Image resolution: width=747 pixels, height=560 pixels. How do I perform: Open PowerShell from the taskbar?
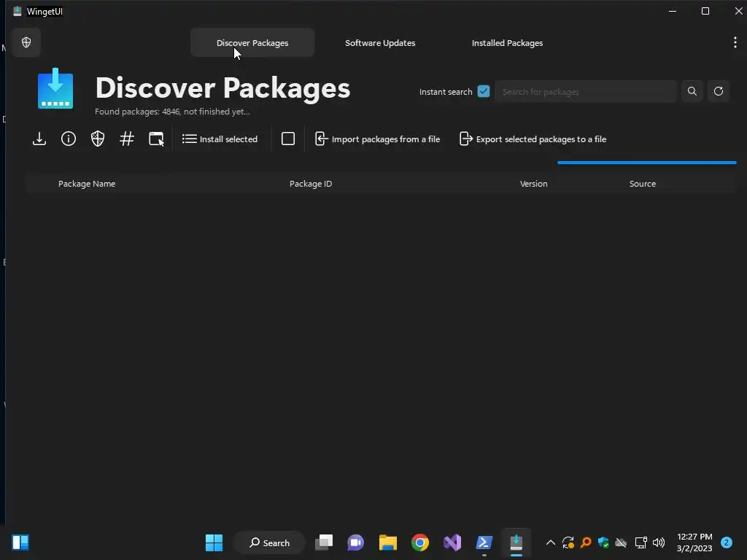[x=484, y=542]
